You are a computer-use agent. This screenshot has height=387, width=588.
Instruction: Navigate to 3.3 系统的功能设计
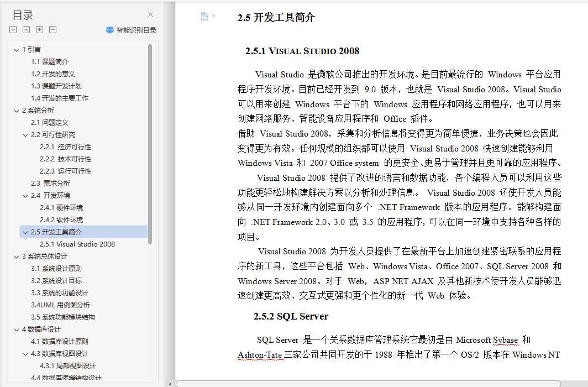(x=60, y=292)
